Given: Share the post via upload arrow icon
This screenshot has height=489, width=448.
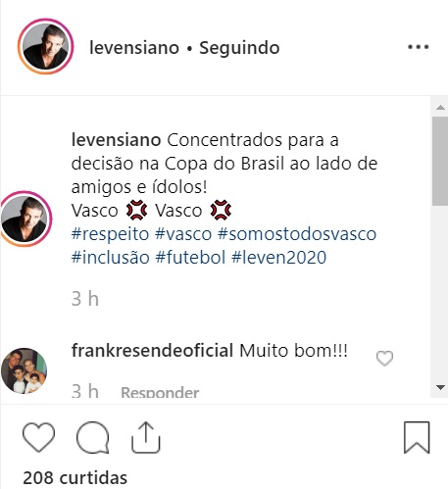Looking at the screenshot, I should [146, 437].
